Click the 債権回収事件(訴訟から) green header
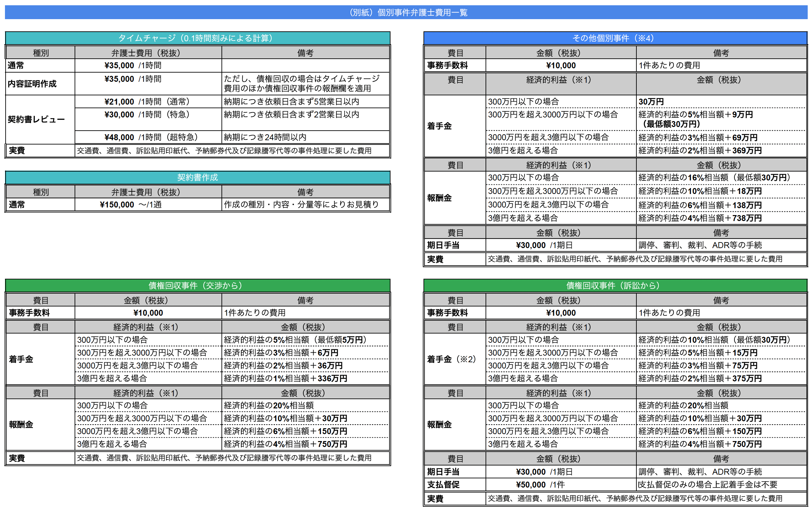This screenshot has height=510, width=812. point(615,285)
